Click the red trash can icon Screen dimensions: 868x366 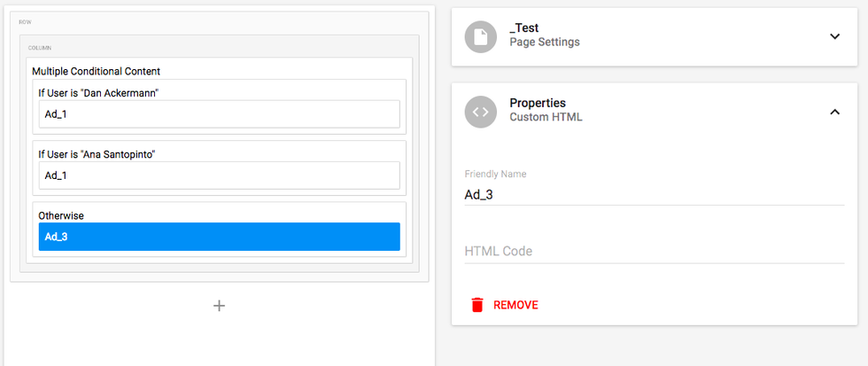point(477,305)
